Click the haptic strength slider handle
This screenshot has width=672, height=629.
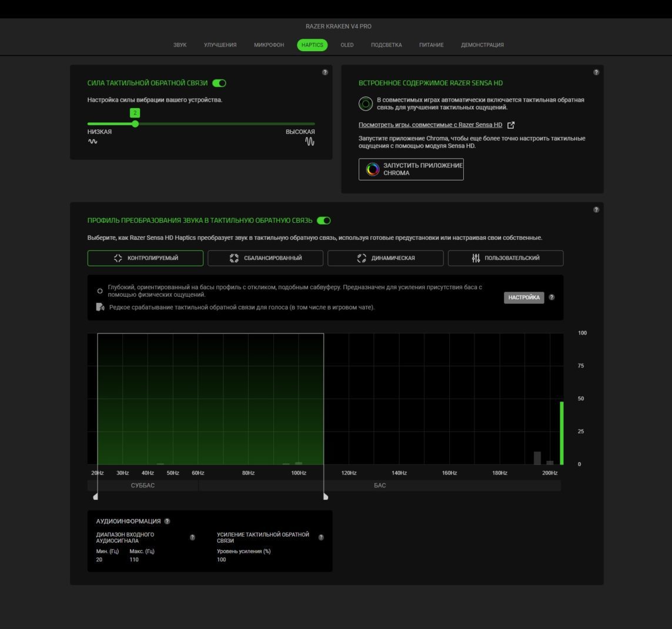[x=135, y=124]
